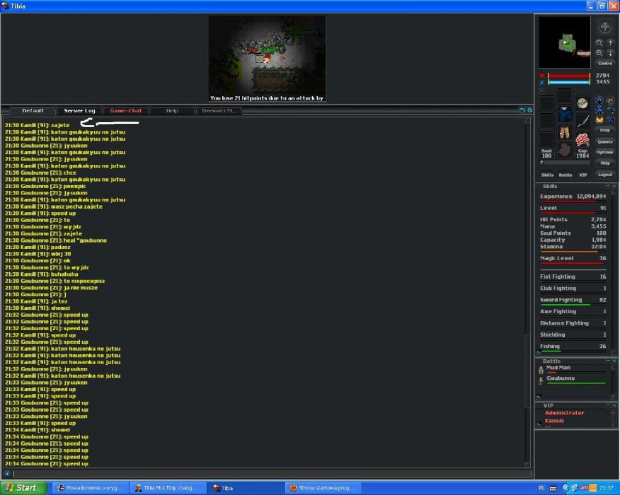Open the Options button
The image size is (620, 495).
pyautogui.click(x=605, y=152)
